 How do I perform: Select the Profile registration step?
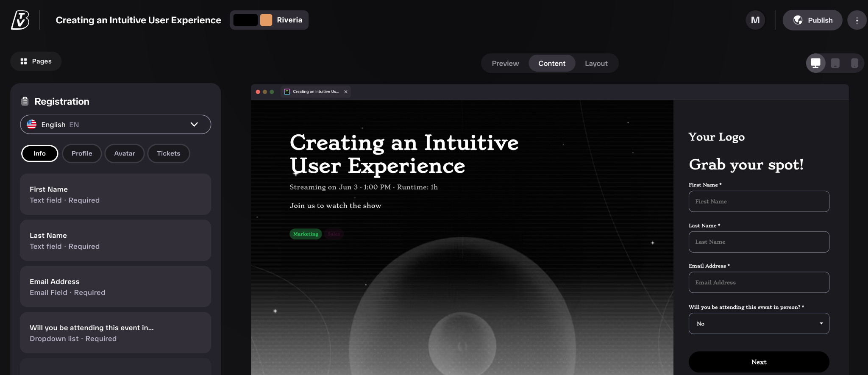coord(82,153)
